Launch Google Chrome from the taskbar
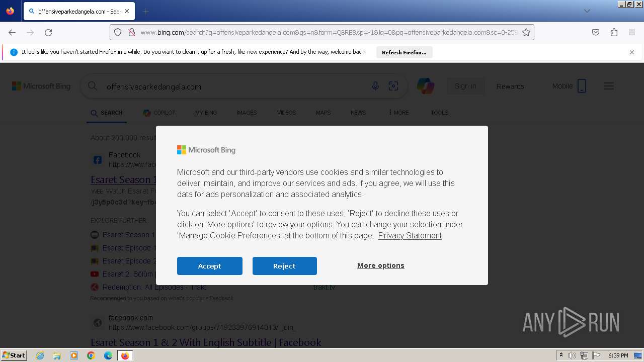The height and width of the screenshot is (362, 644). coord(91,355)
